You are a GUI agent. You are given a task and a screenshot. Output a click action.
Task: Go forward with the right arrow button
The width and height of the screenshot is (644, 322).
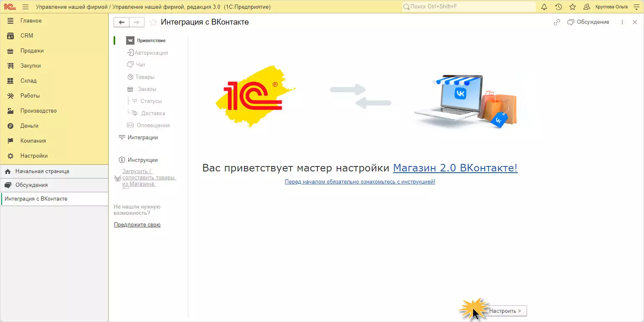click(x=137, y=23)
